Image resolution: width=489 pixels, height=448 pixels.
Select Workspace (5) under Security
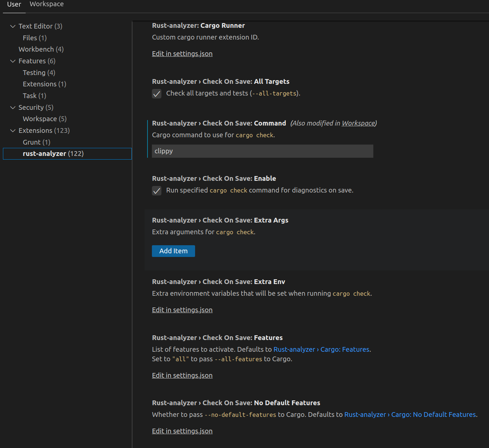click(45, 119)
